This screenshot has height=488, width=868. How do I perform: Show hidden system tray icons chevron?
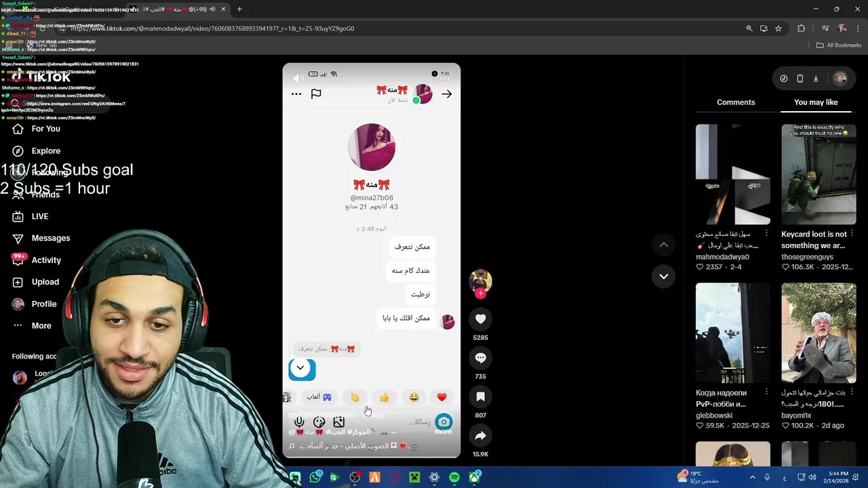(x=752, y=477)
